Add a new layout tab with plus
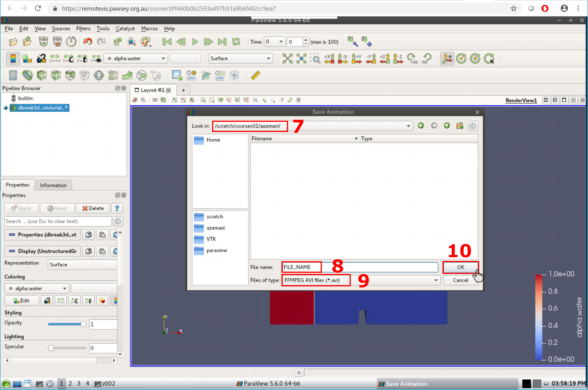This screenshot has height=390, width=588. click(x=183, y=90)
